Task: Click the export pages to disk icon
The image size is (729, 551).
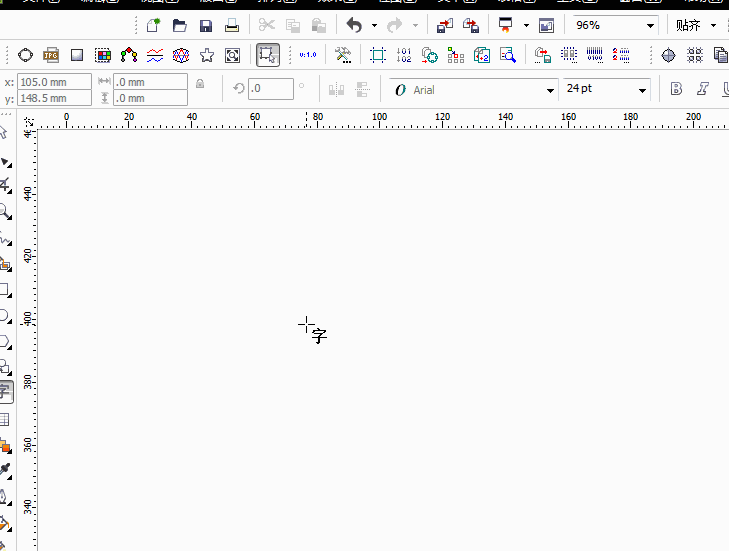Action: [543, 55]
